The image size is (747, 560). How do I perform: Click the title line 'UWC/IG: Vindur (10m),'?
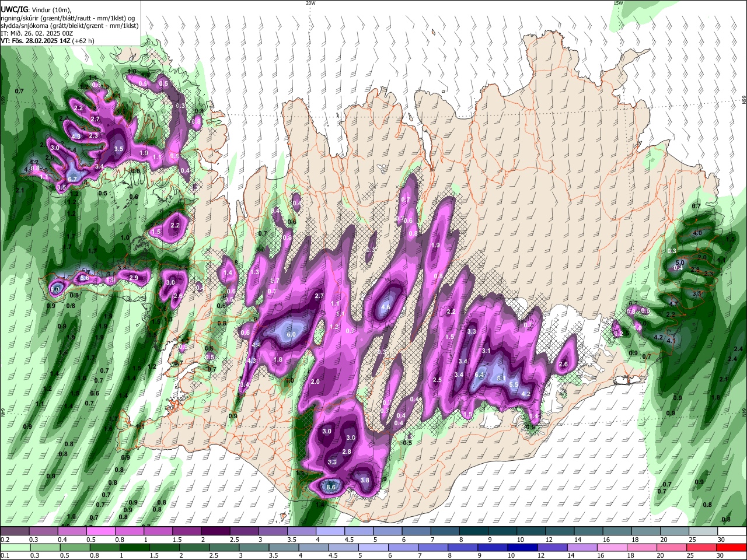tap(36, 9)
